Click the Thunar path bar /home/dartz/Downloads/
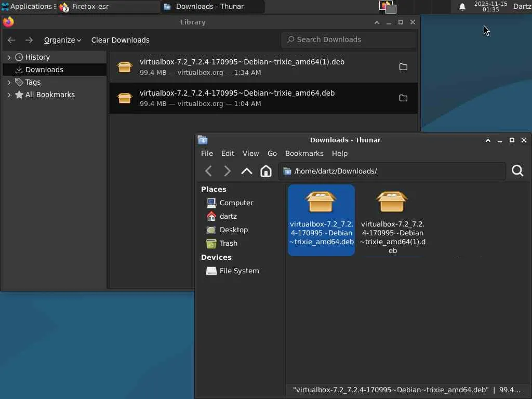The image size is (532, 399). (392, 171)
